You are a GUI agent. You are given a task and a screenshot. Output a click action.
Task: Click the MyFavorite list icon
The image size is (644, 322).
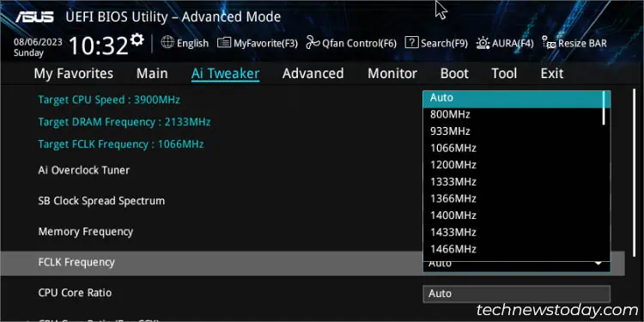(x=224, y=42)
